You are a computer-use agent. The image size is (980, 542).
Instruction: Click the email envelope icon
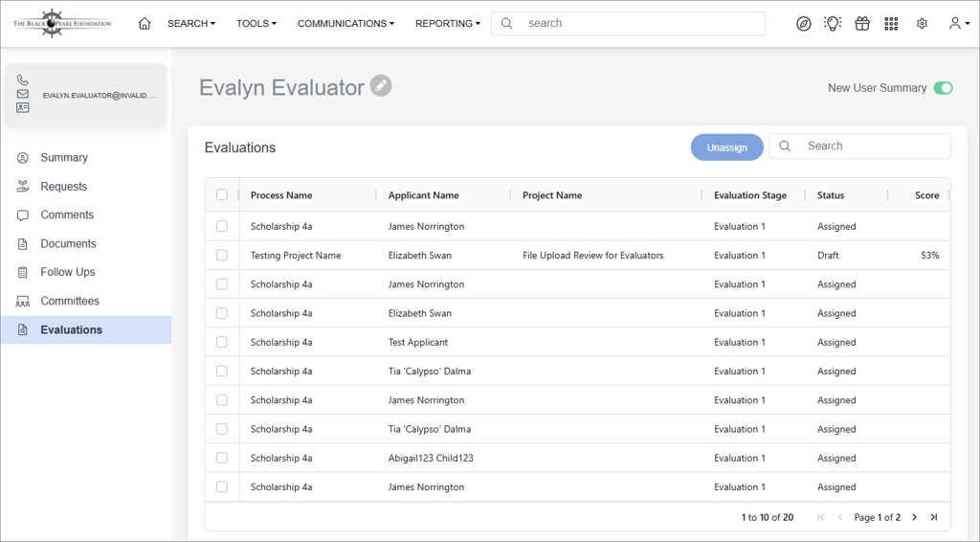click(x=23, y=94)
